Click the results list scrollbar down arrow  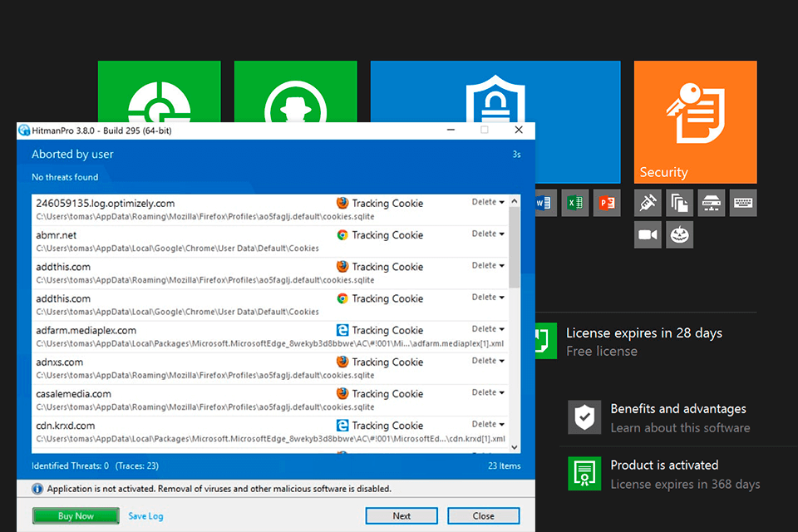pyautogui.click(x=514, y=446)
